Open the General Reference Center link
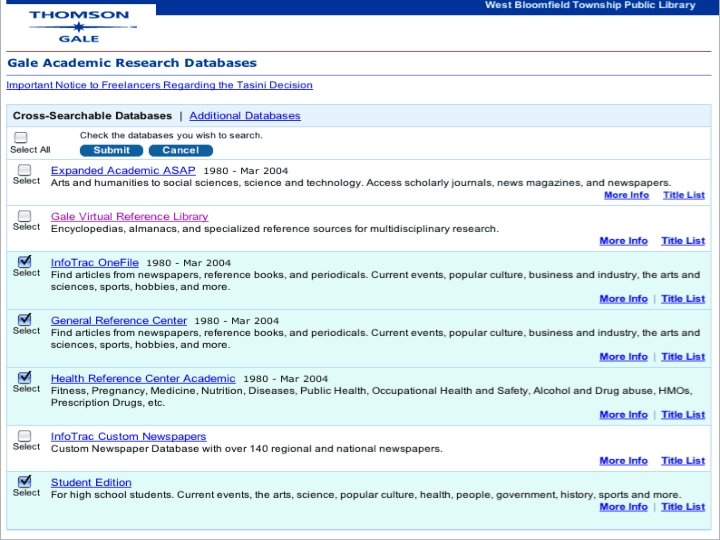The height and width of the screenshot is (540, 720). [119, 321]
